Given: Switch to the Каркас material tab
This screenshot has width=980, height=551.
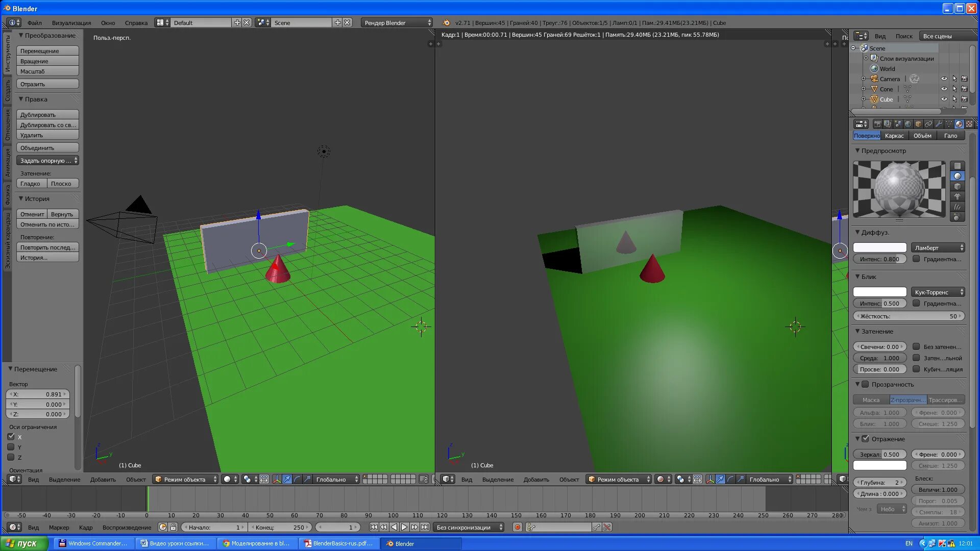Looking at the screenshot, I should 894,136.
